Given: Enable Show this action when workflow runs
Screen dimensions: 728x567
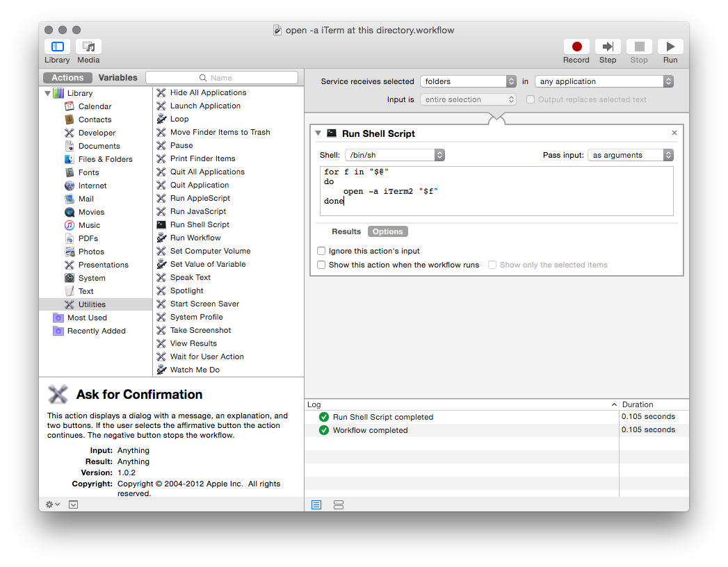Looking at the screenshot, I should click(321, 265).
